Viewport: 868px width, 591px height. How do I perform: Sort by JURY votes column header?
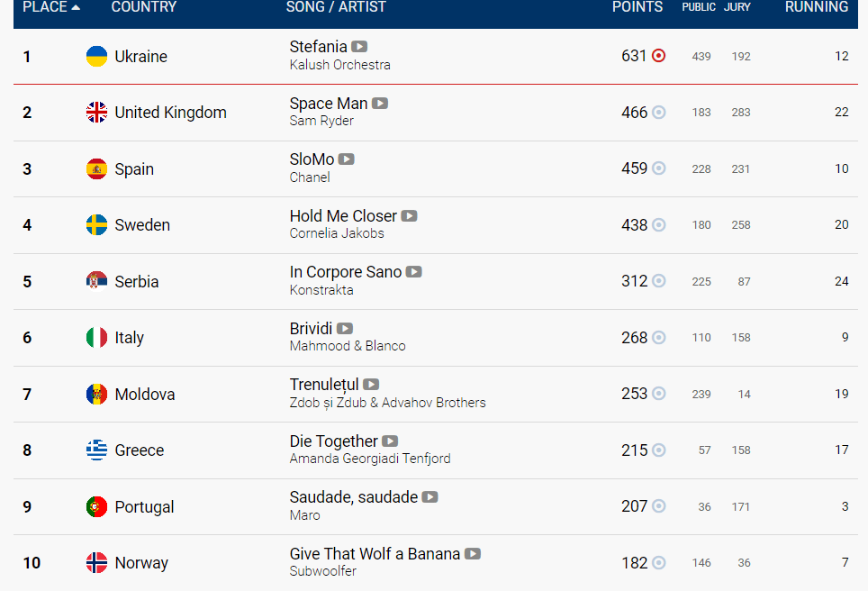737,7
